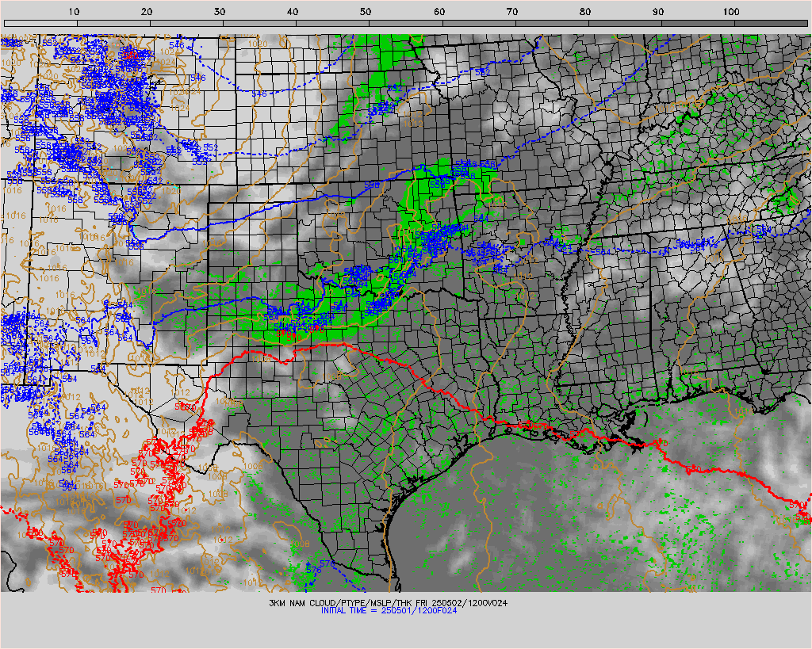
Task: Click the '3KM NAM CLOUD/PTYPE/MSLP/THK' title line
Action: tap(389, 603)
